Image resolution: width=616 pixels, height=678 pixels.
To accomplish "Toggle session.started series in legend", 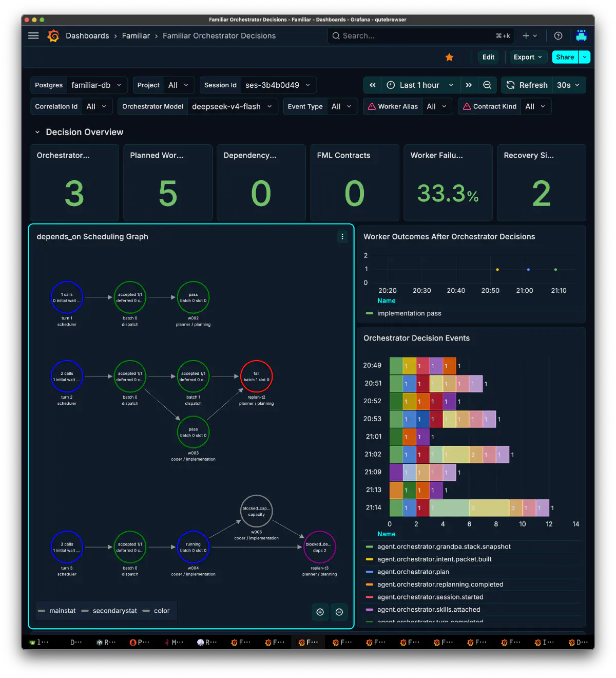I will 430,597.
